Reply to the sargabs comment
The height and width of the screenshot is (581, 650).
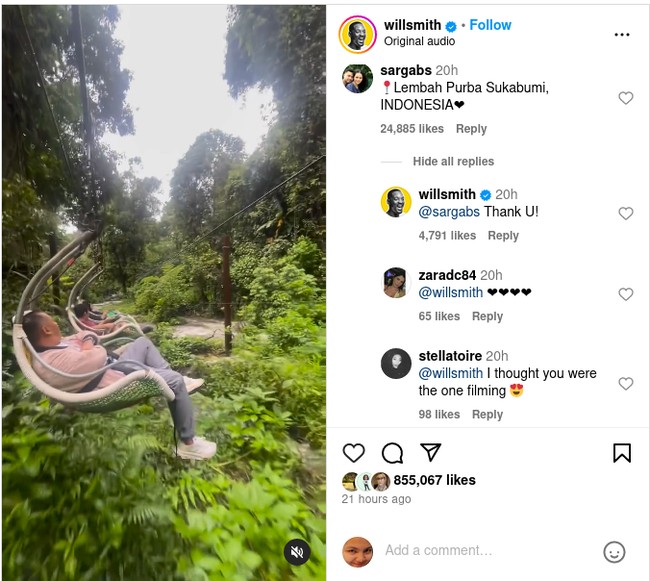471,129
